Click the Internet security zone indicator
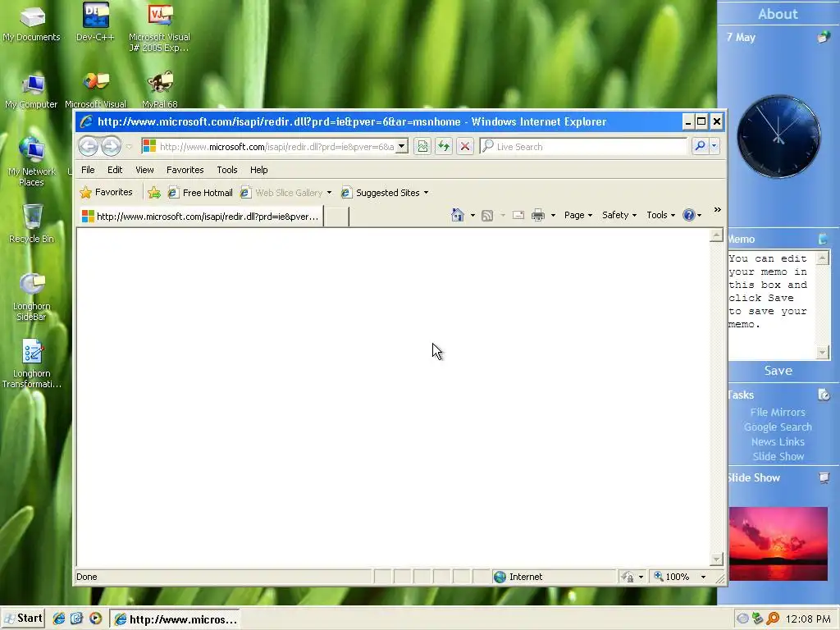This screenshot has width=840, height=630. (518, 577)
